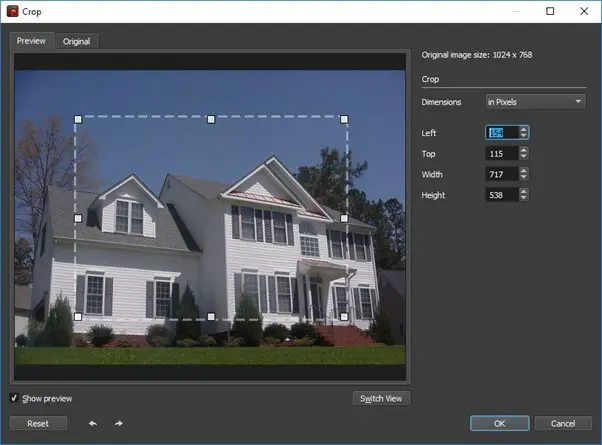Click the redo arrow icon

pyautogui.click(x=119, y=423)
